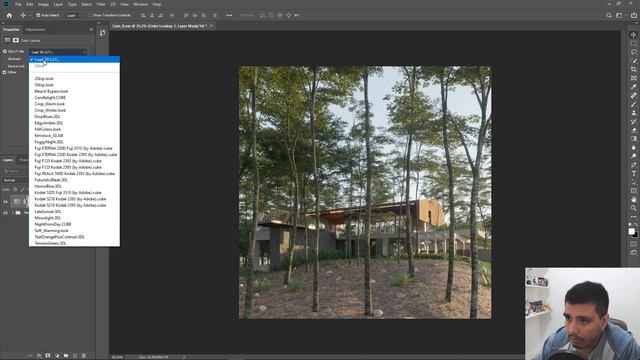Click the background color swatch

coord(636,235)
